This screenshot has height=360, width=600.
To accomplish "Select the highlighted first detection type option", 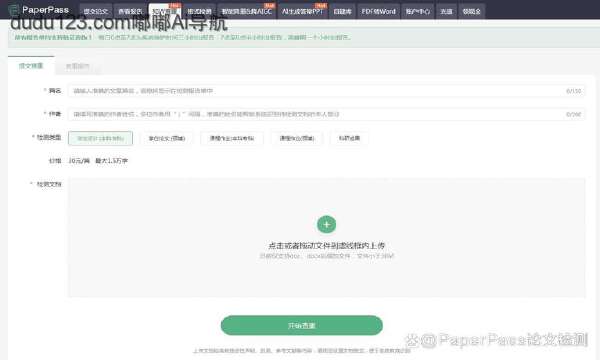I will (x=101, y=138).
